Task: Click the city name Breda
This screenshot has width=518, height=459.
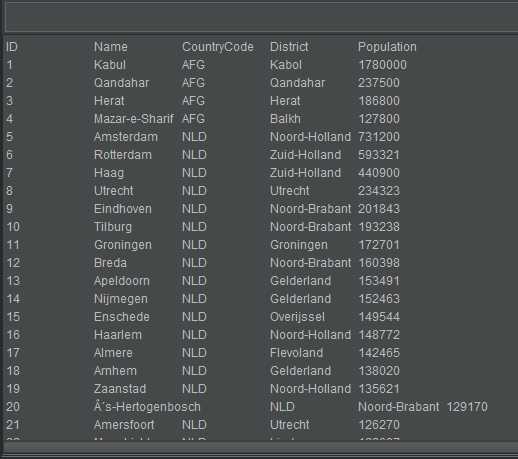Action: point(110,263)
